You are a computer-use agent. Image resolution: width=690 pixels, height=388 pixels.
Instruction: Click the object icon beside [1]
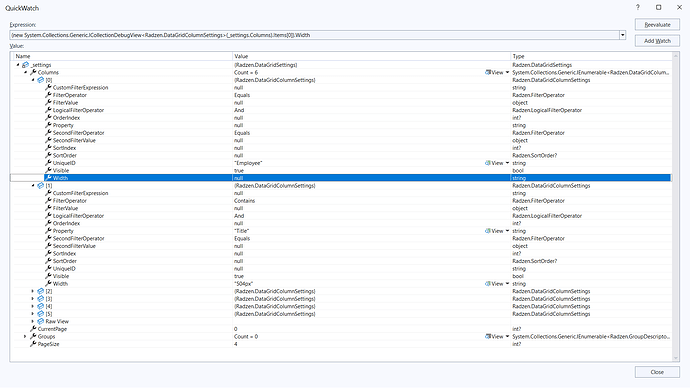tap(40, 185)
